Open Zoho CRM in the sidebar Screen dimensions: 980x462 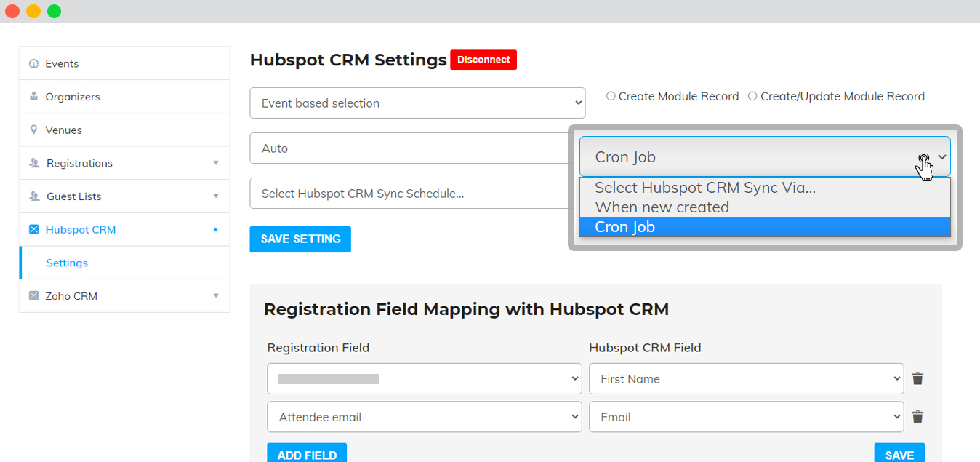[124, 296]
